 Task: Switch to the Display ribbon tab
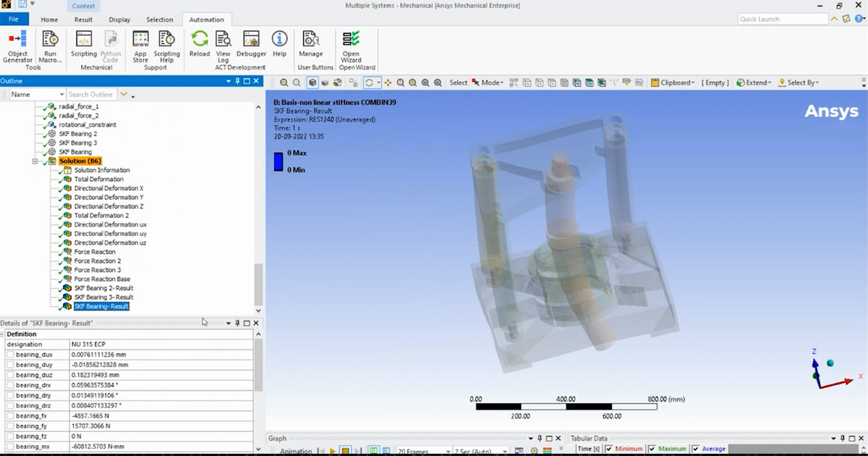click(x=119, y=20)
